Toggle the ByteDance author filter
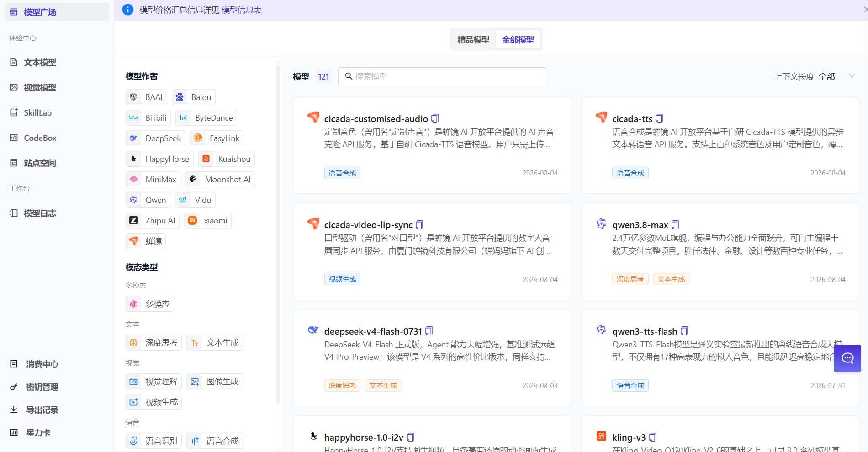Screen dimensions: 868x452 click(x=206, y=117)
